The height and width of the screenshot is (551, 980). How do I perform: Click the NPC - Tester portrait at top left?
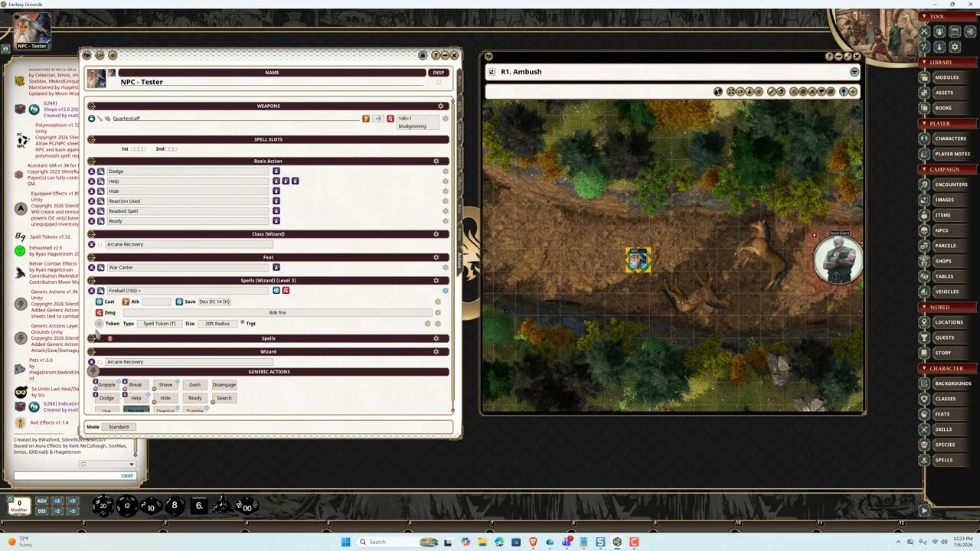32,31
